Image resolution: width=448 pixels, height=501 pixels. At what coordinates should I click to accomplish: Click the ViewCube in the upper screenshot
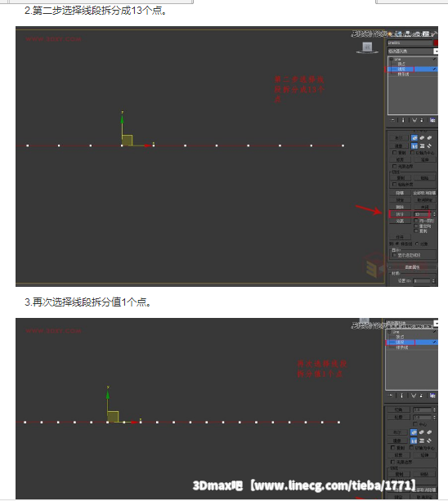(x=367, y=47)
